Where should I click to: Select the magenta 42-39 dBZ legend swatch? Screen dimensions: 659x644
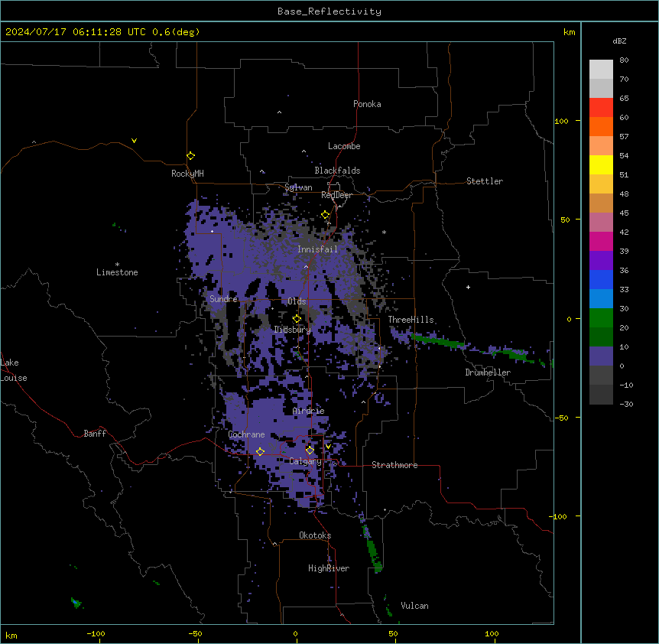click(601, 241)
